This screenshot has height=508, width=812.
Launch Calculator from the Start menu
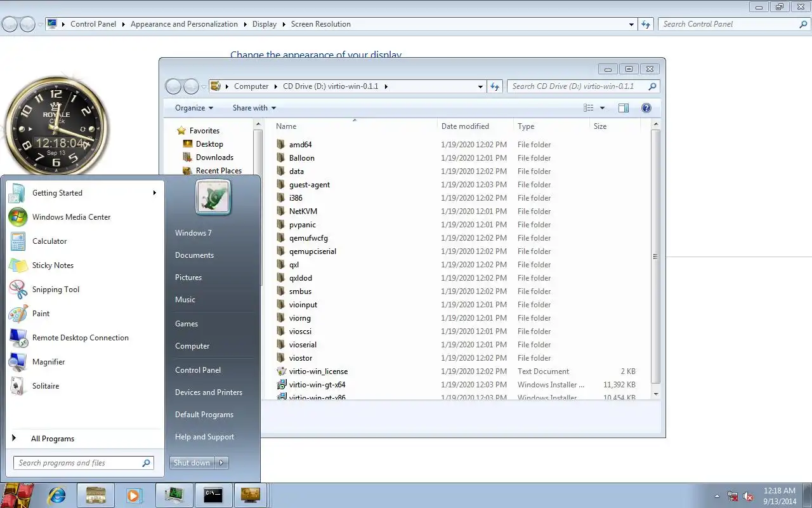click(x=49, y=241)
